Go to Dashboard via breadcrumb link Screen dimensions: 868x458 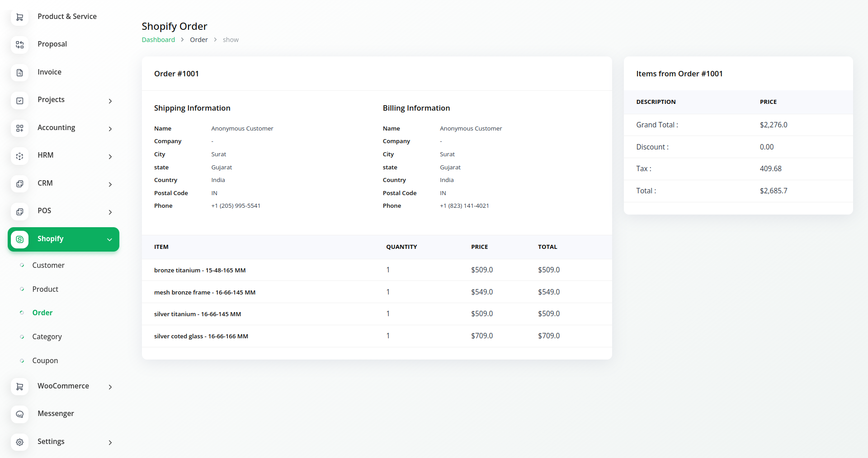tap(158, 40)
